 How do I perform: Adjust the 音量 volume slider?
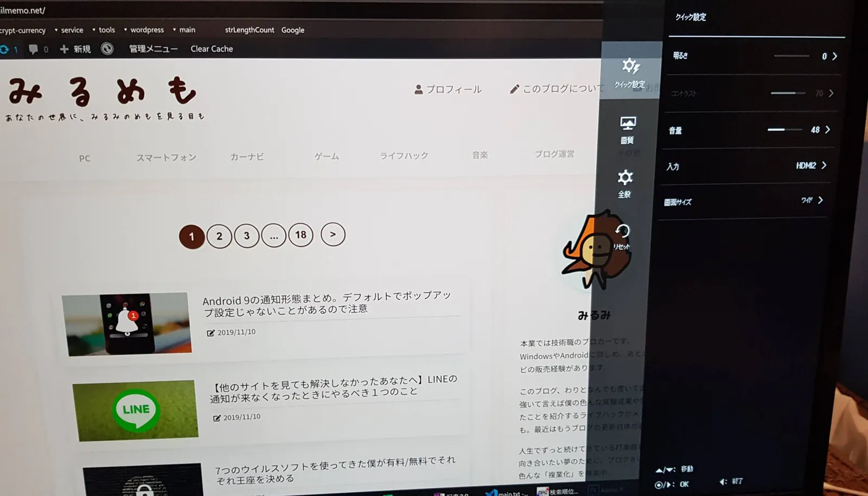pyautogui.click(x=784, y=130)
